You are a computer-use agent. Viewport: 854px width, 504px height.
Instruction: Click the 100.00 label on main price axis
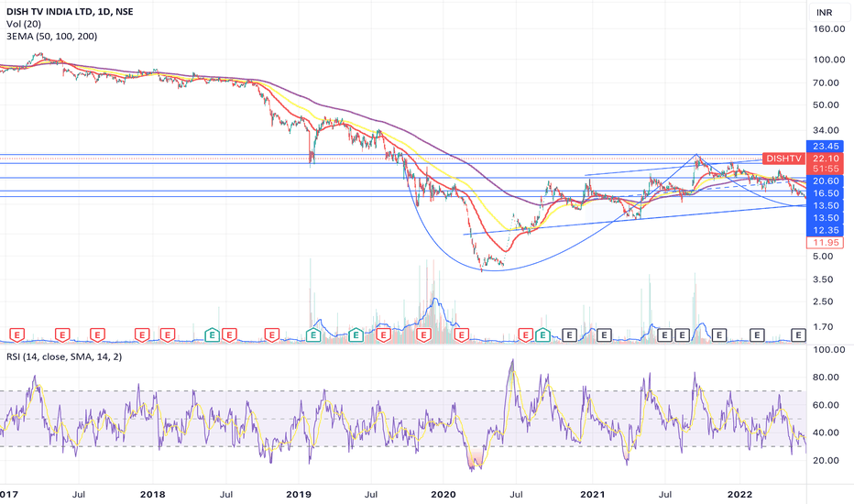828,60
